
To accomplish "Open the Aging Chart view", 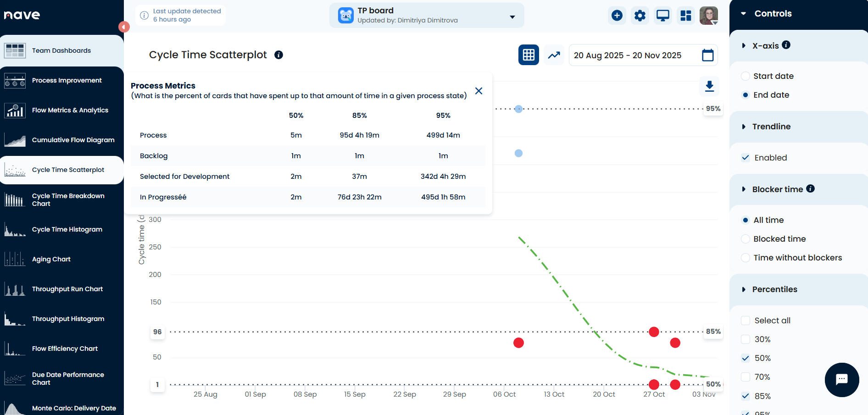I will [x=51, y=259].
